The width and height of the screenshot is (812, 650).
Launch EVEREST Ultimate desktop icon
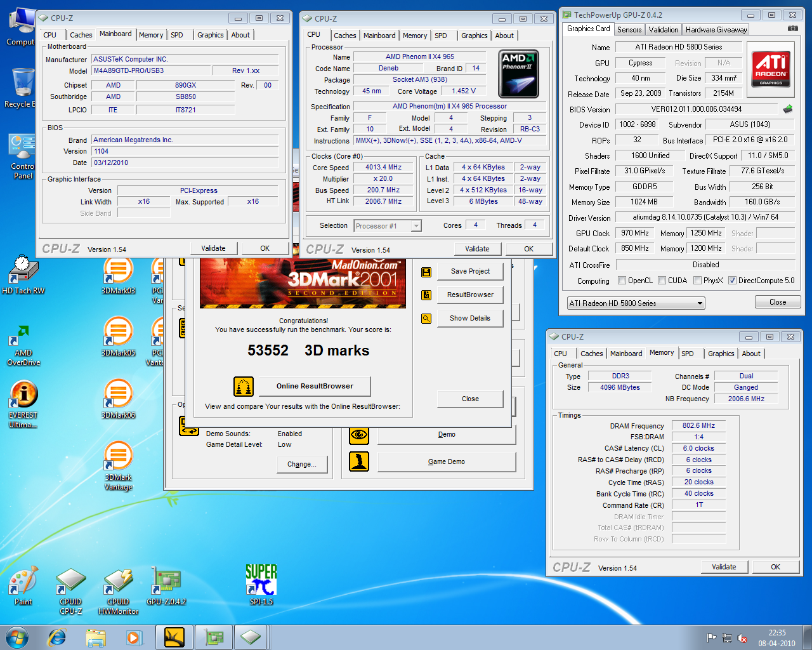click(x=23, y=404)
